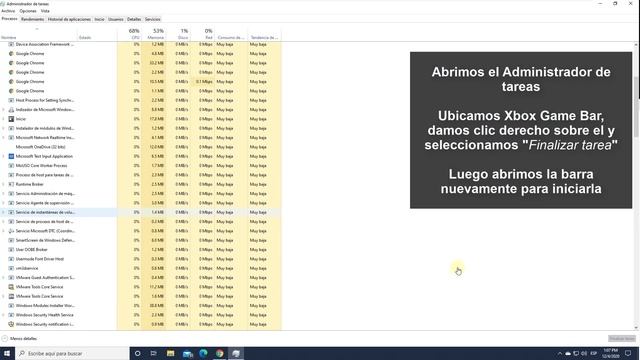Screen dimensions: 640x360
Task: Select the vm3dservice process row
Action: click(141, 268)
